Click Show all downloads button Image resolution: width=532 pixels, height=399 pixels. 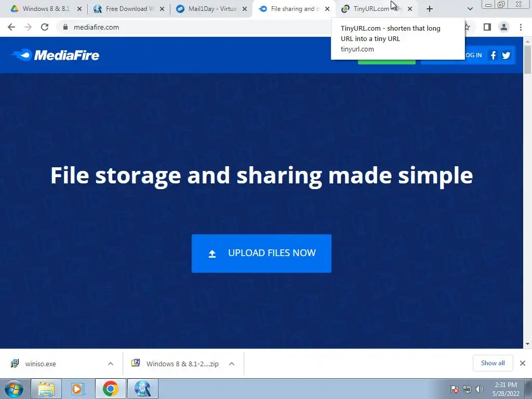493,363
